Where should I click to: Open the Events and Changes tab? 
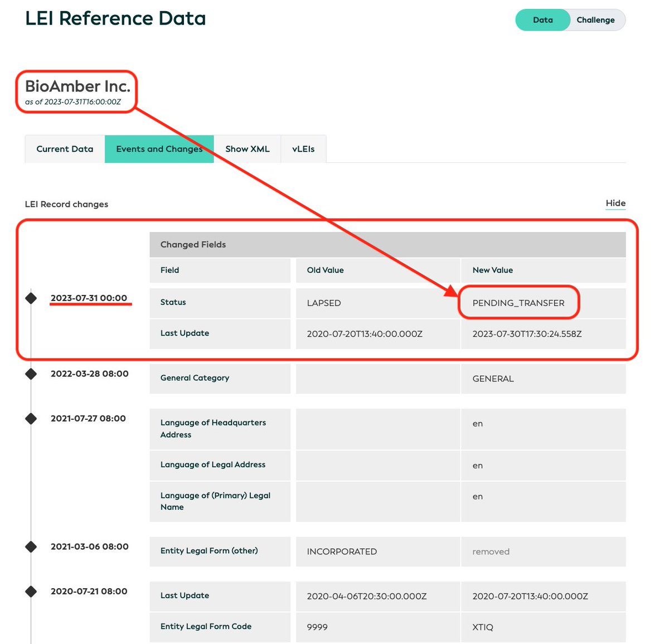click(x=159, y=149)
